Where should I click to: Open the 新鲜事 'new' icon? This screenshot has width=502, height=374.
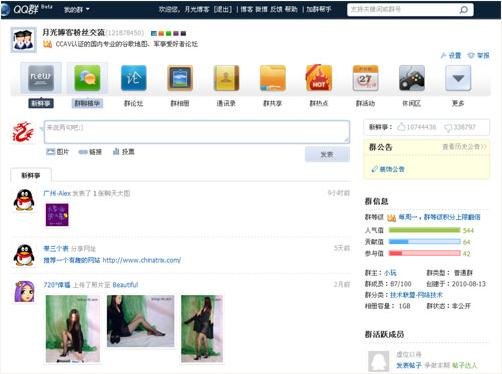41,79
